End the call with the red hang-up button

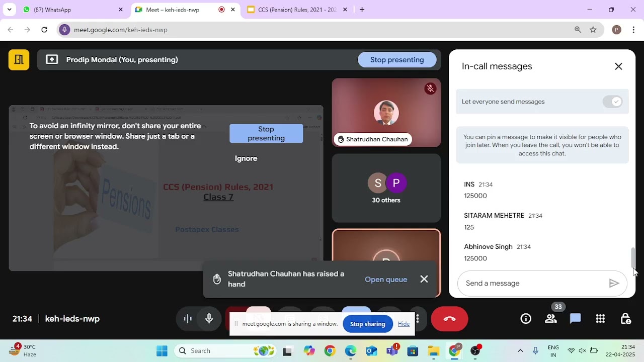pyautogui.click(x=449, y=319)
